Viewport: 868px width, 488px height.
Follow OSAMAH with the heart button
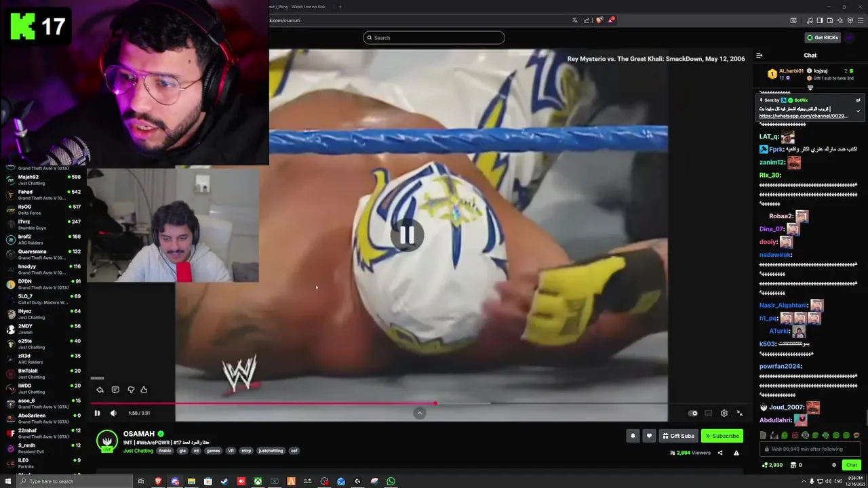[649, 436]
